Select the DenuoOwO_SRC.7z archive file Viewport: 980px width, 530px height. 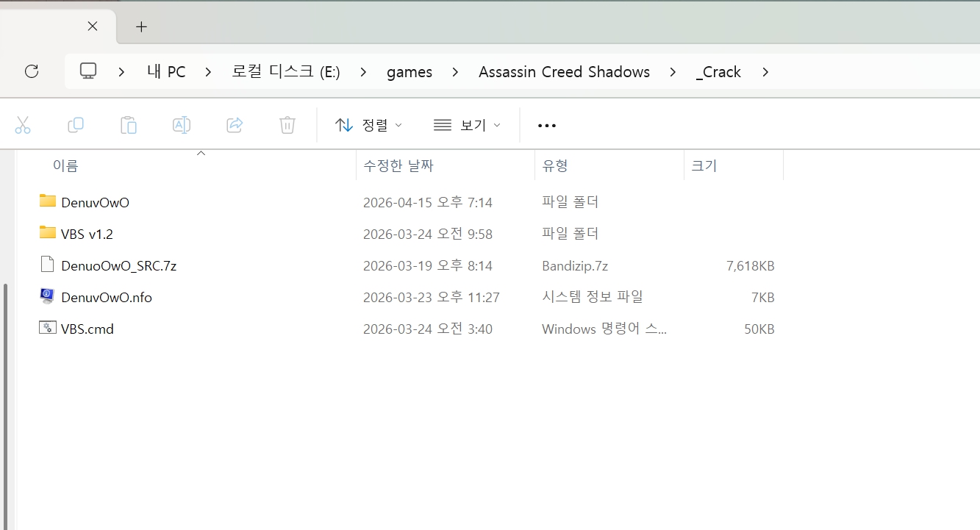[x=118, y=266]
